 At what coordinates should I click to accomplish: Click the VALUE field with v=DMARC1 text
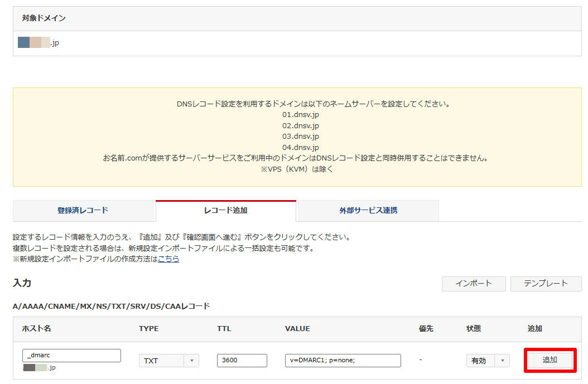tap(343, 361)
